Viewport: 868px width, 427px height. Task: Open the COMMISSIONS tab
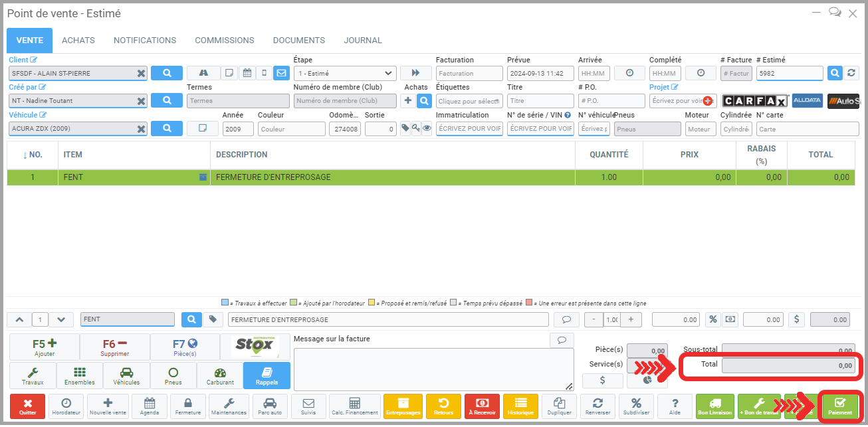tap(224, 41)
